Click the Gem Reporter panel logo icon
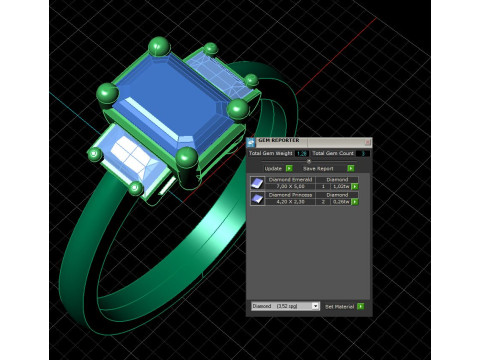This screenshot has height=360, width=480. coord(251,142)
